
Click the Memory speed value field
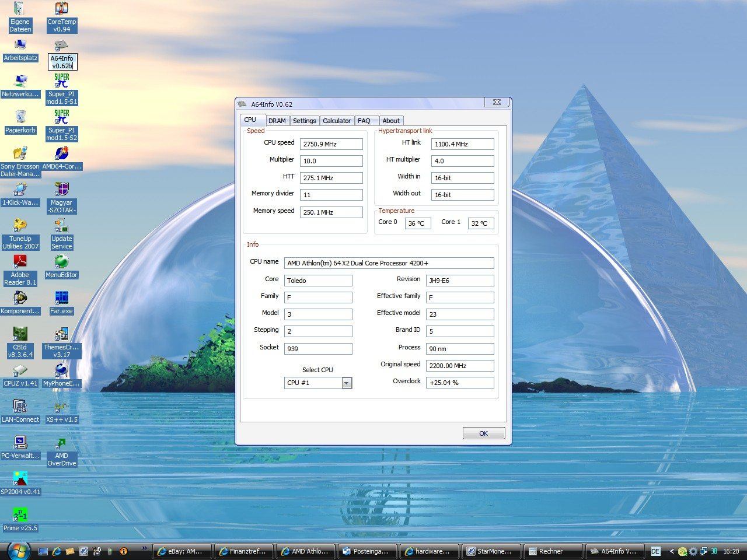click(331, 212)
